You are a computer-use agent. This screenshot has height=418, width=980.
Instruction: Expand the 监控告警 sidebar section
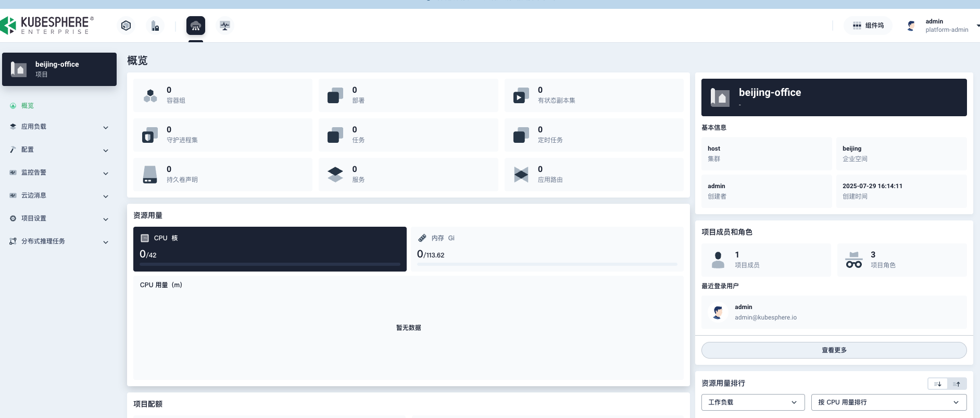click(59, 173)
